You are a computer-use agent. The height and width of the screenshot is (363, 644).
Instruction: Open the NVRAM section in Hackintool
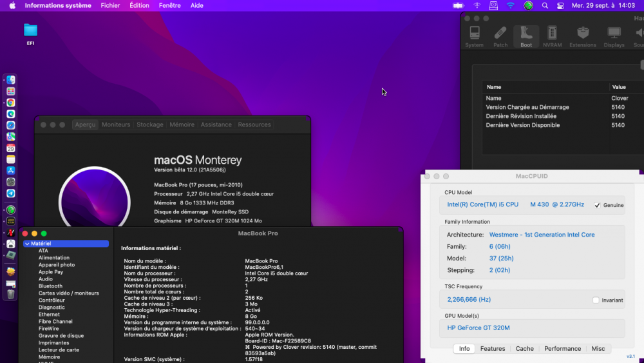pos(552,37)
